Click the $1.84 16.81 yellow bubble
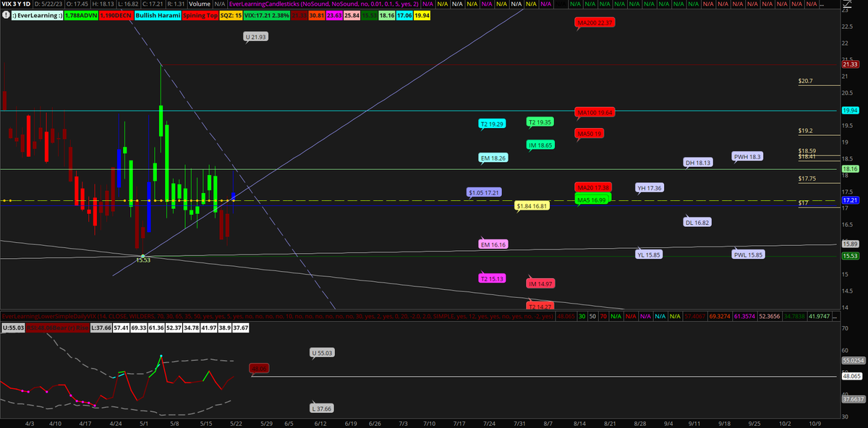 [x=533, y=206]
